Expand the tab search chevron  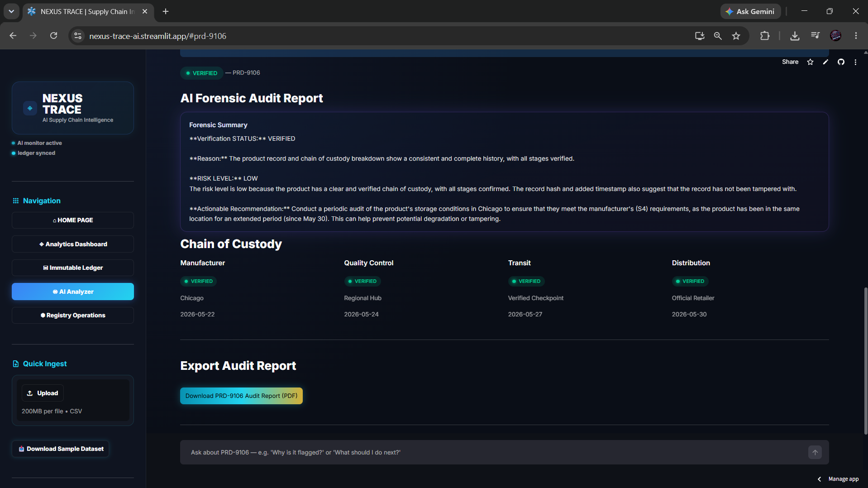pos(11,11)
